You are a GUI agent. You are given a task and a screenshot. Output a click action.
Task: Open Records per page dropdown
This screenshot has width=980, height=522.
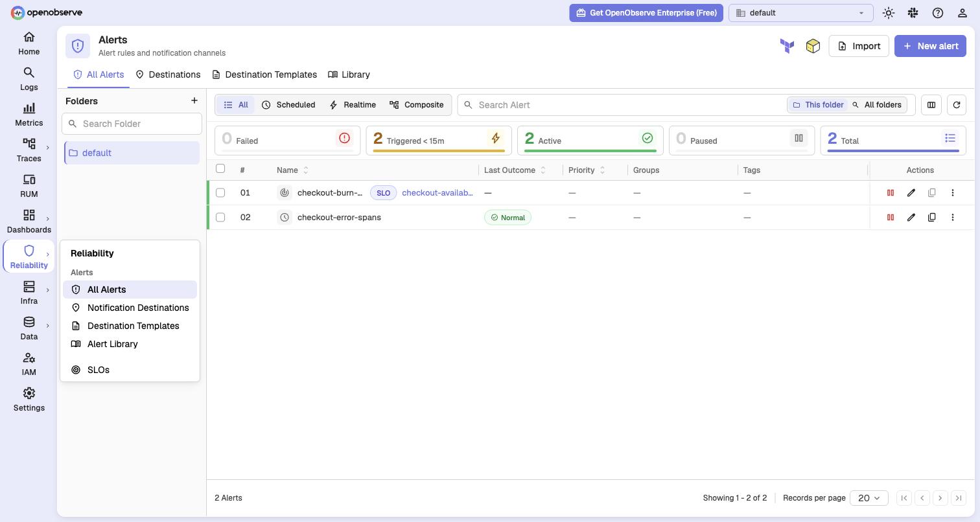[869, 498]
